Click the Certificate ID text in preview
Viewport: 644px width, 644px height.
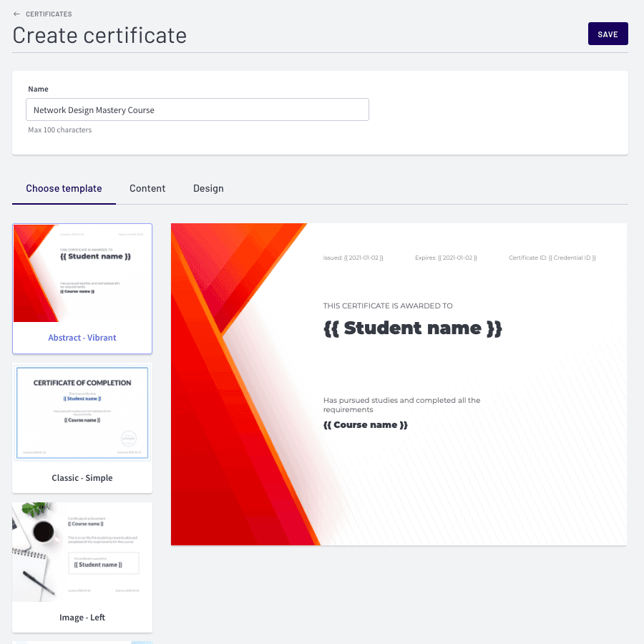[552, 258]
